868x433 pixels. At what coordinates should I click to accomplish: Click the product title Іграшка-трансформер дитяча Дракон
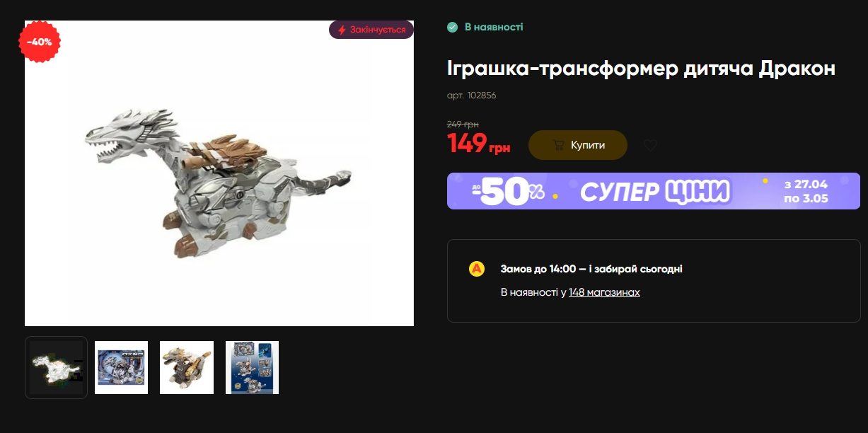(641, 69)
